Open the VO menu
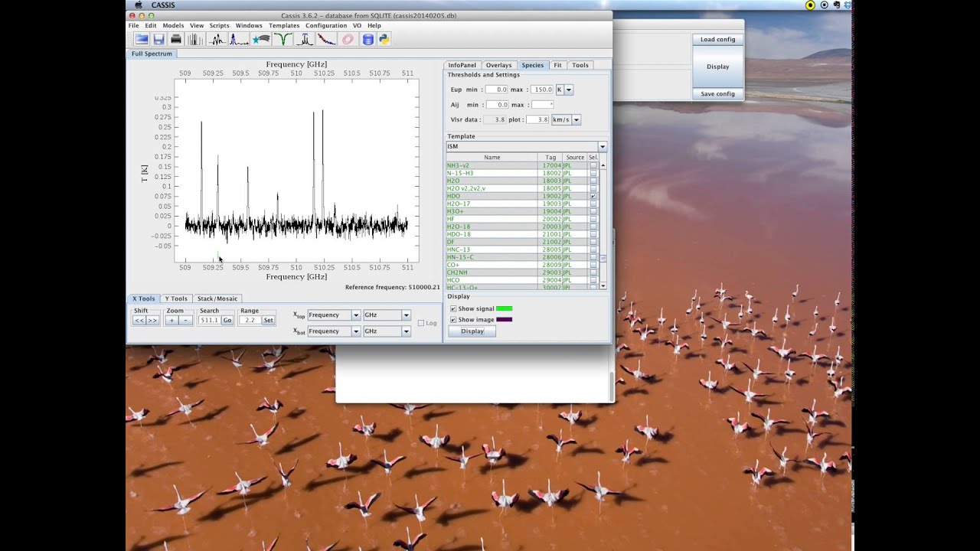The width and height of the screenshot is (980, 551). click(357, 25)
